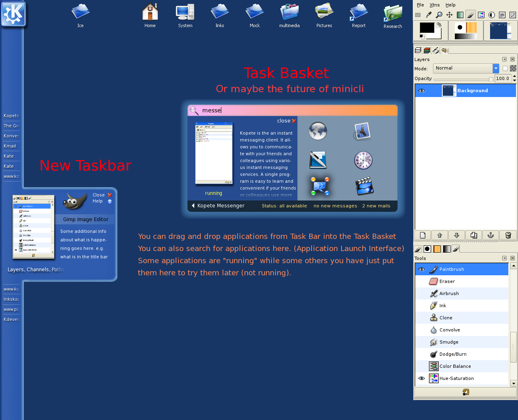Viewport: 518px width, 420px height.
Task: Switch to the Patterns tab in lower dock
Action: (x=437, y=249)
